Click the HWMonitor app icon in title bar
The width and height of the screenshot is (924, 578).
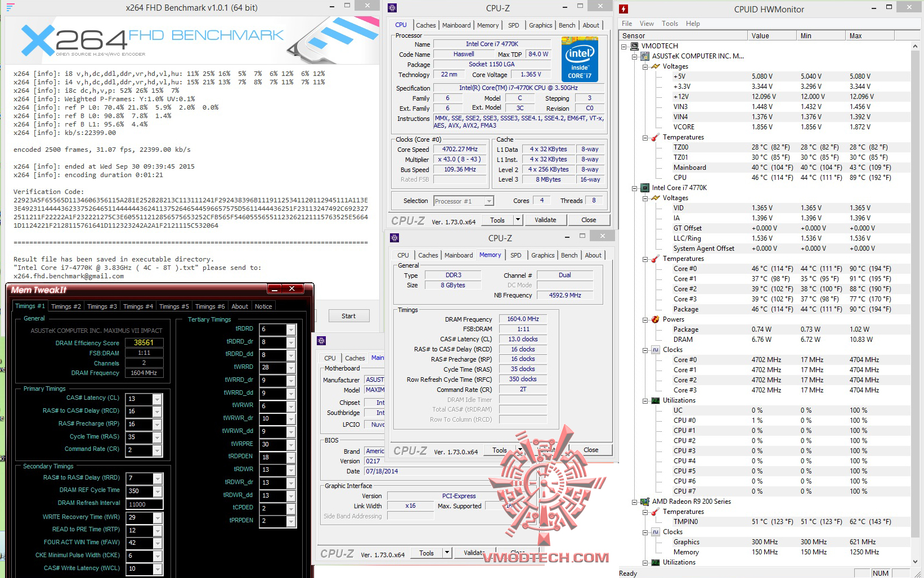(624, 9)
